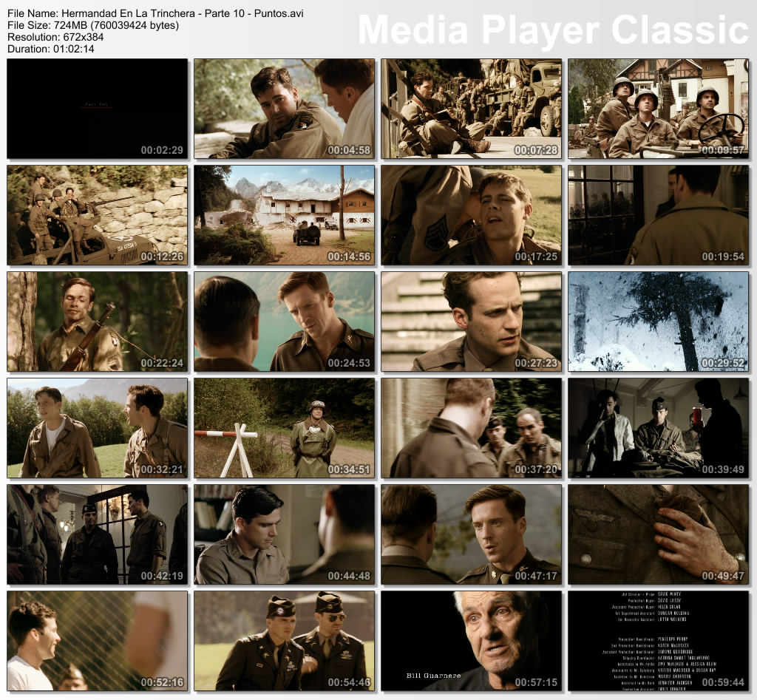
Task: Select the File Size 724MB text
Action: pos(93,25)
